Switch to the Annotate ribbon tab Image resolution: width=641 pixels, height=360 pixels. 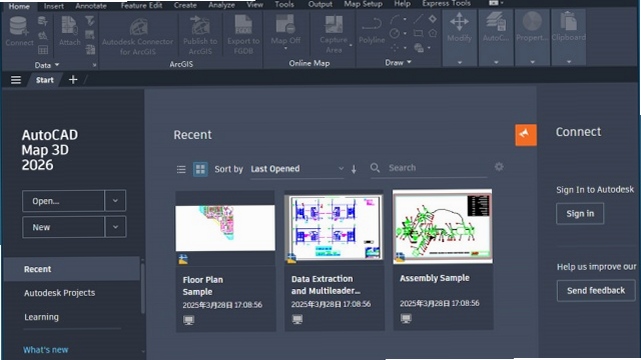[x=91, y=6]
